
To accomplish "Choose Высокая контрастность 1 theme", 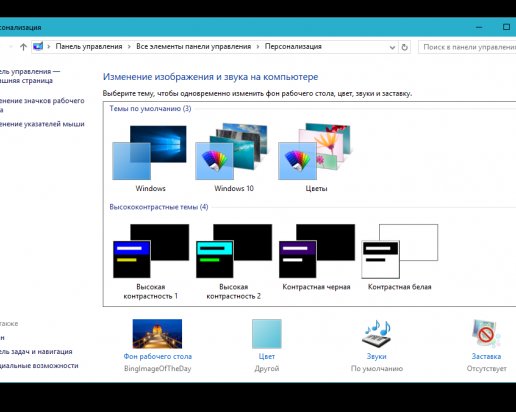I will pos(151,251).
